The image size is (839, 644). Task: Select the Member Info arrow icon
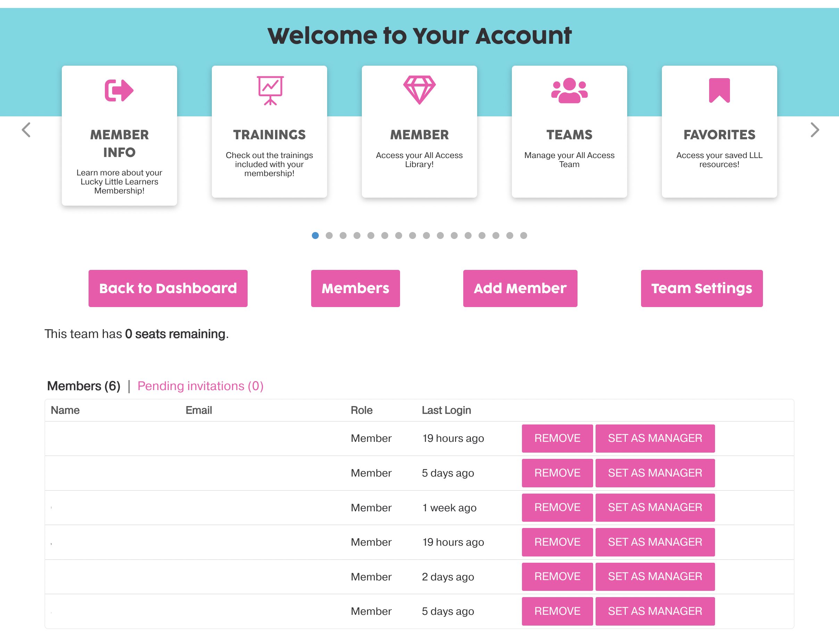(x=119, y=90)
